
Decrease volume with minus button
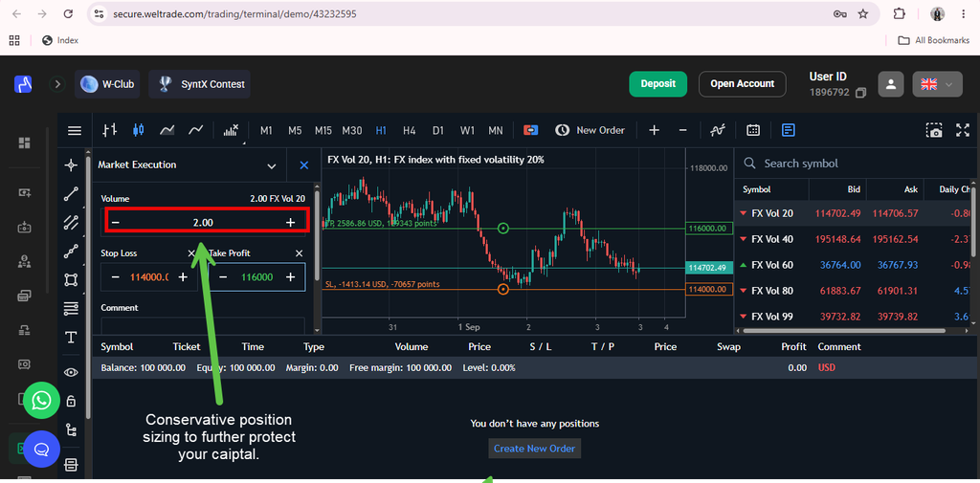pyautogui.click(x=116, y=223)
